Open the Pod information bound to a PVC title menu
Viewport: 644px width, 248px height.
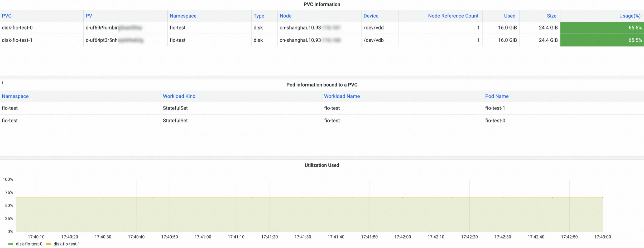click(322, 85)
